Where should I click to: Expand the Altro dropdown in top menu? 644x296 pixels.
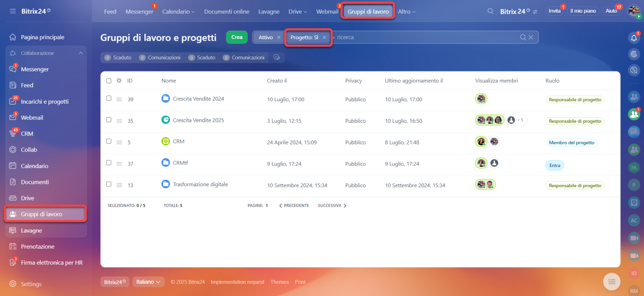pos(407,12)
